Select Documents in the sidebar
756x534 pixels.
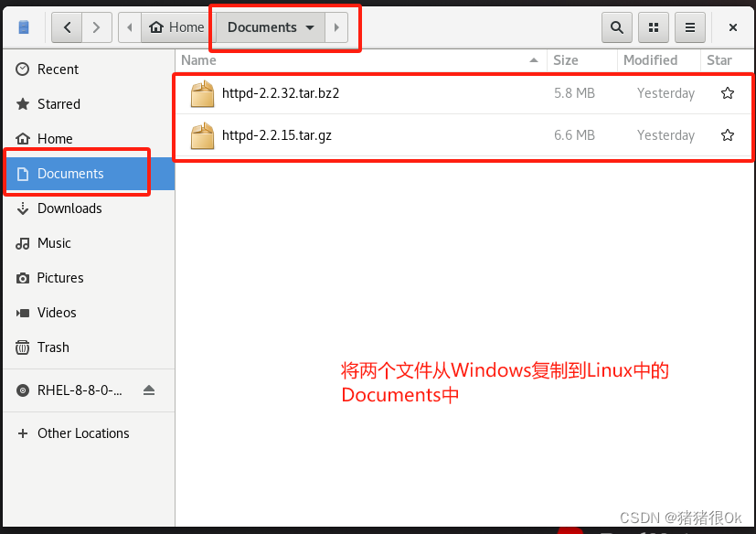click(x=90, y=174)
